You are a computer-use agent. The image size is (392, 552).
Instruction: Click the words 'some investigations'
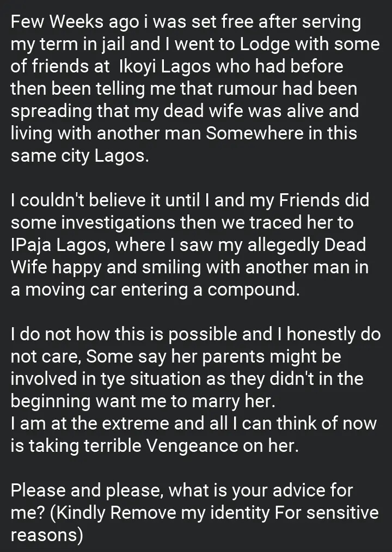93,223
